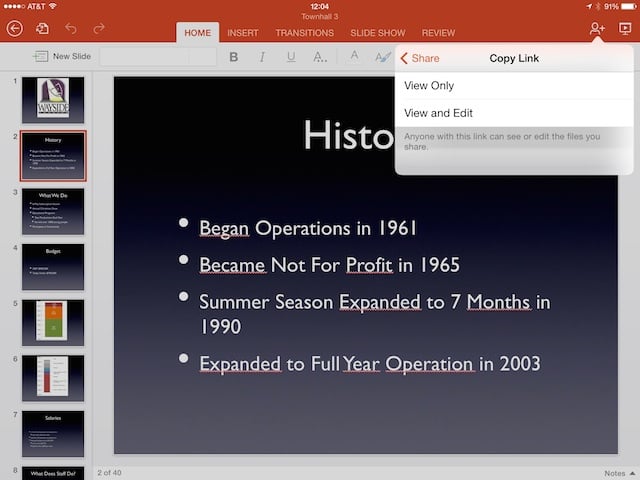Open the file save/duplicate icon
Screen dimensions: 640x480
click(42, 29)
